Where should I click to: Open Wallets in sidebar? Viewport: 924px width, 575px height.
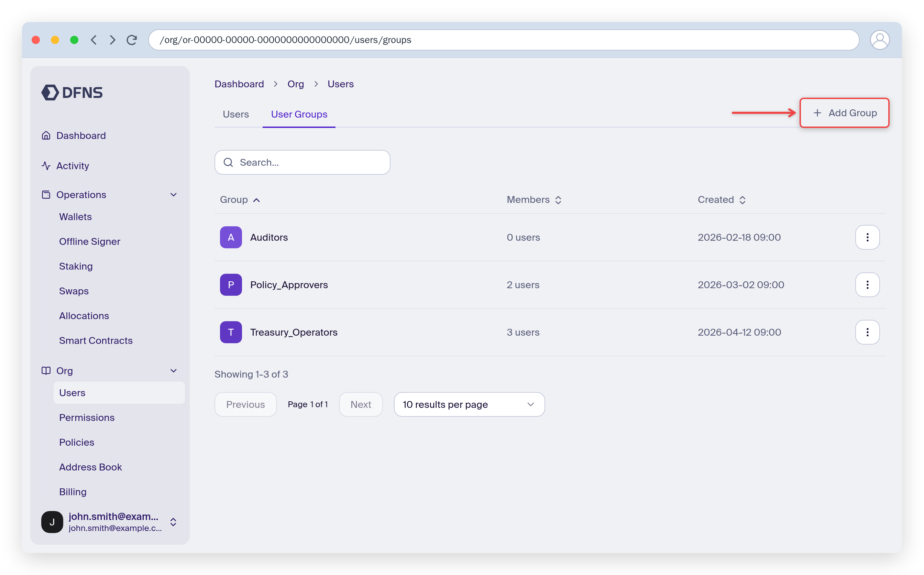75,217
